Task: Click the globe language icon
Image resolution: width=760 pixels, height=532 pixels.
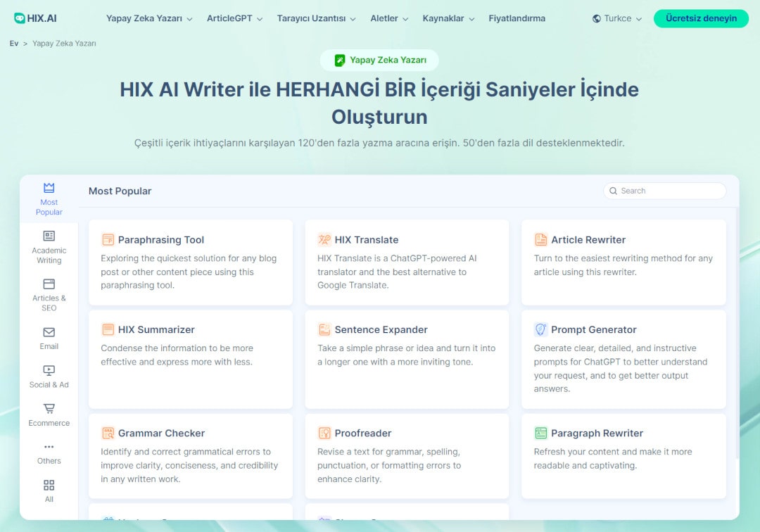Action: tap(597, 18)
